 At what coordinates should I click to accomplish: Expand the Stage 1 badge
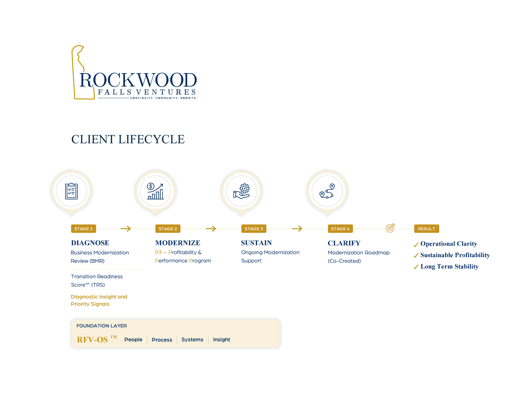[83, 229]
